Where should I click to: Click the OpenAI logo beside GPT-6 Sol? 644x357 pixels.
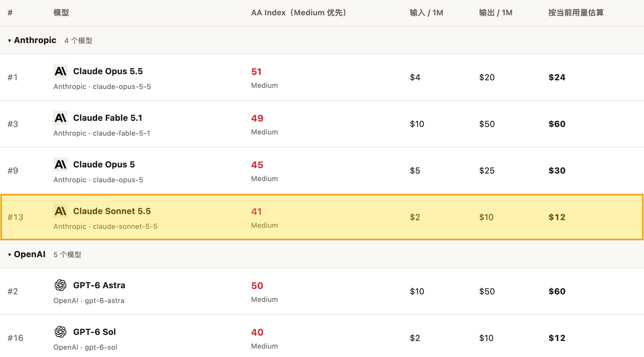click(x=60, y=332)
